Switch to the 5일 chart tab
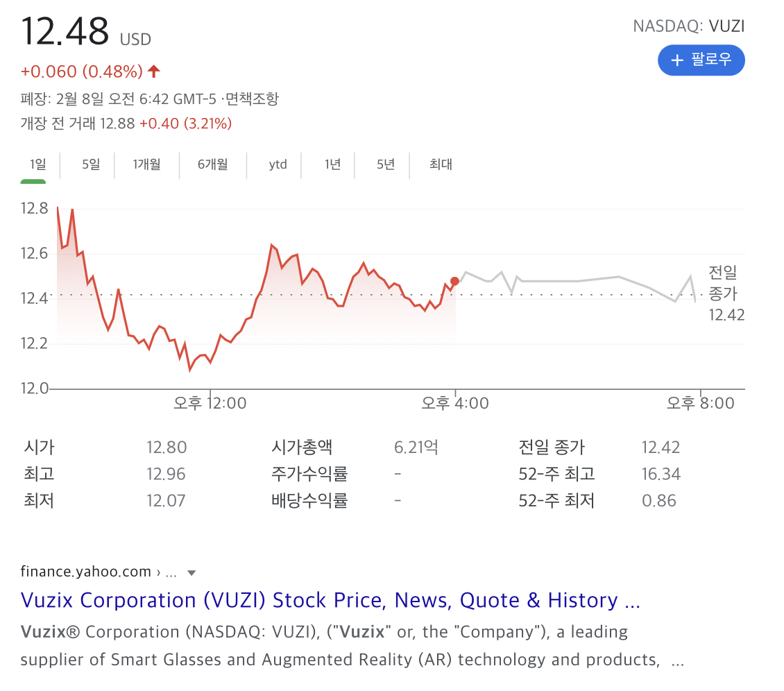 (x=91, y=164)
